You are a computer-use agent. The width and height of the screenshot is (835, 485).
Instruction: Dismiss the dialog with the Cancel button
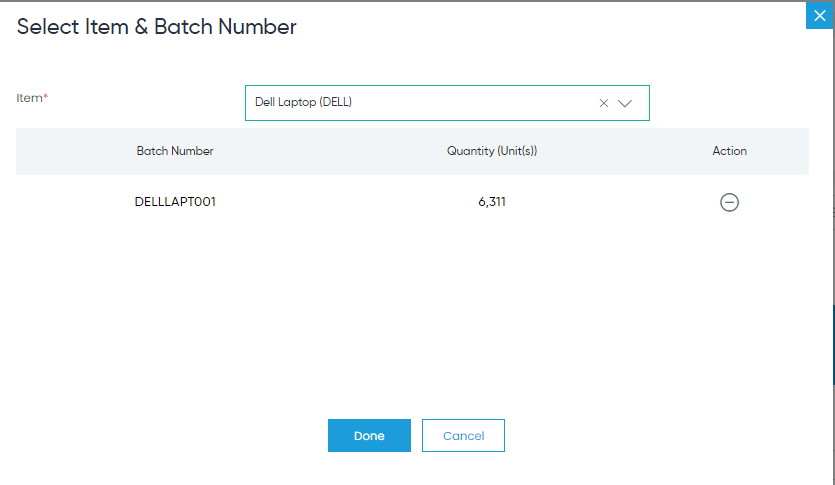(463, 435)
